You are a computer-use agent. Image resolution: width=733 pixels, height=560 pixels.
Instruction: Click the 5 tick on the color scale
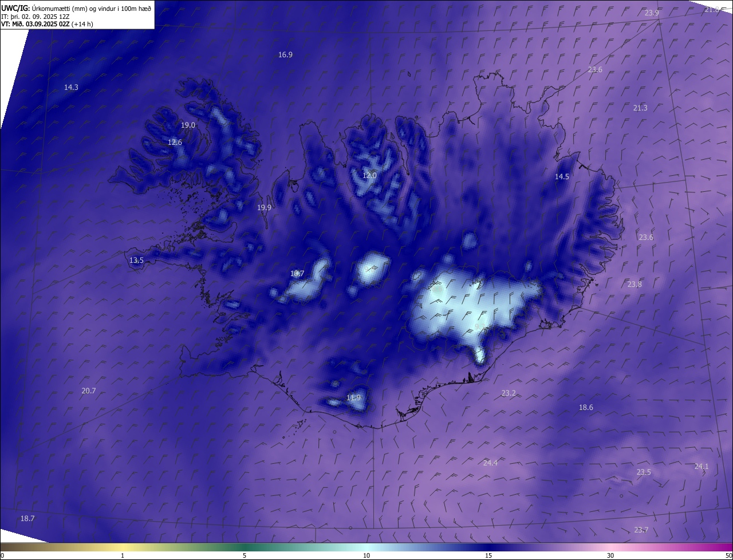[x=245, y=556]
